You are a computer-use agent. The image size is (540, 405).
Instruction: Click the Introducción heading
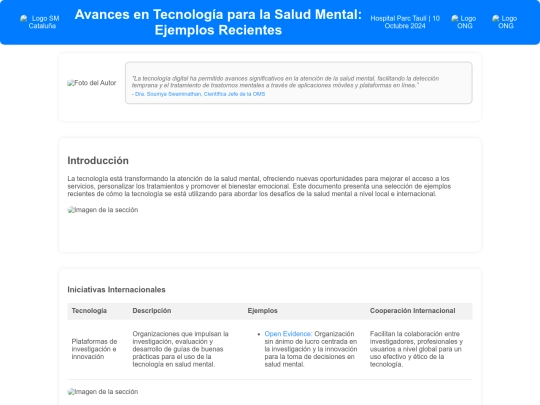[98, 160]
